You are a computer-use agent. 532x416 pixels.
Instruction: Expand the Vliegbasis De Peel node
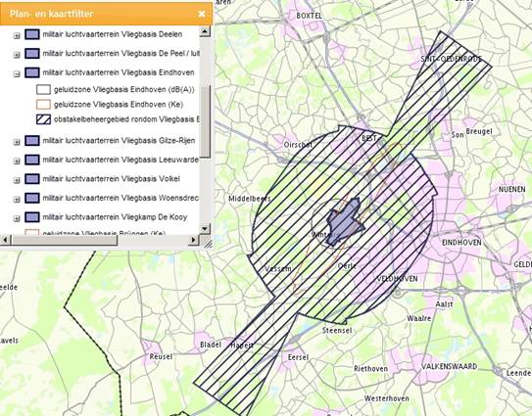[17, 55]
